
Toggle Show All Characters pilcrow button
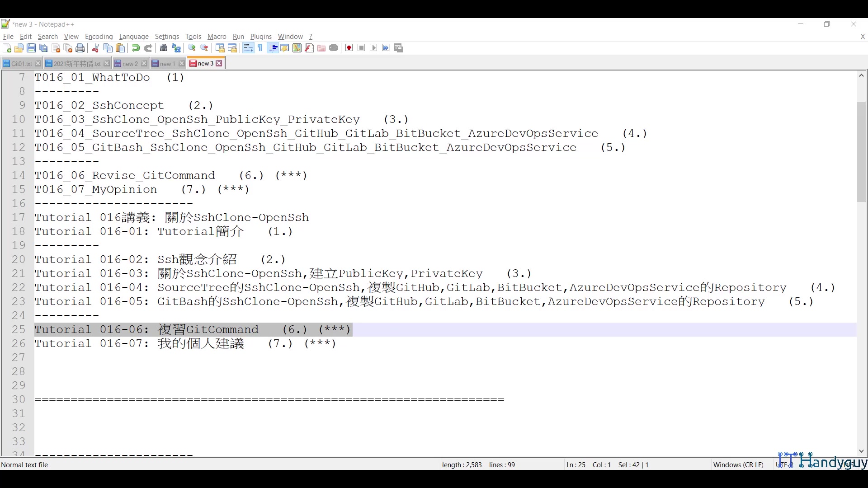point(260,48)
